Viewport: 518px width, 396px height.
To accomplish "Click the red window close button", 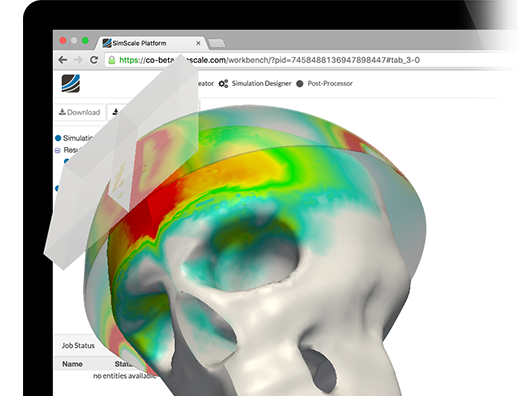I will (63, 40).
